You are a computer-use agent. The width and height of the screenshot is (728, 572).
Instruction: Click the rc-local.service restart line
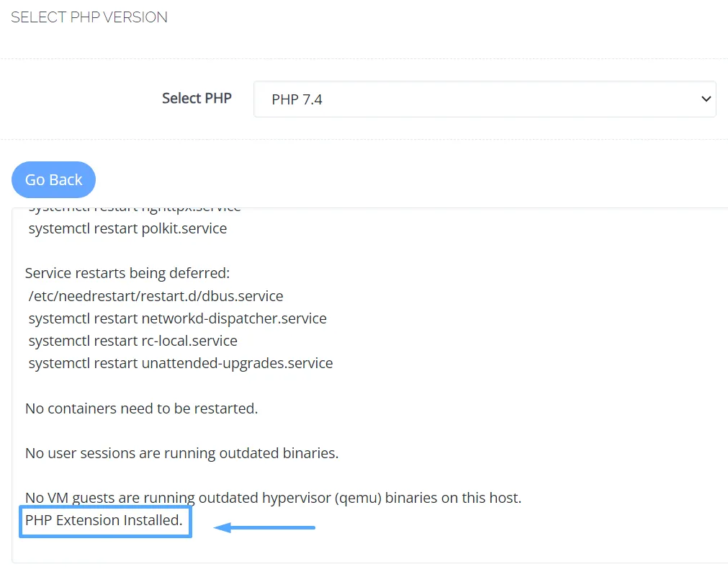click(x=132, y=341)
